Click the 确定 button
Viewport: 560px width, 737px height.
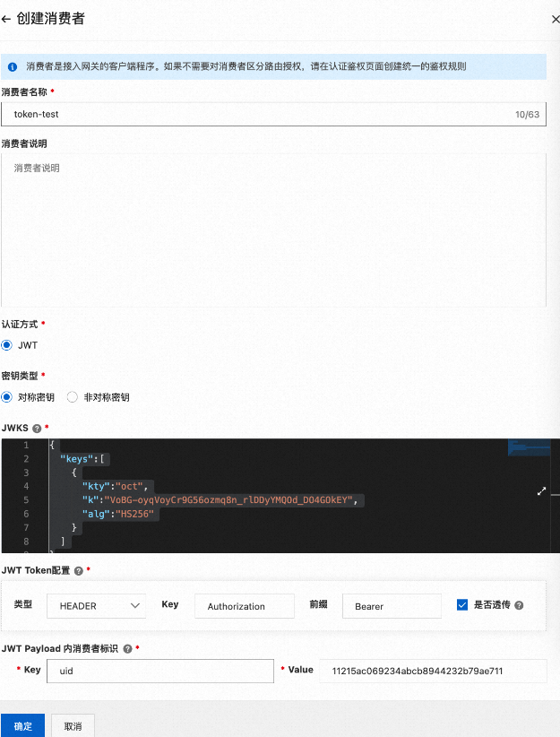click(x=22, y=725)
